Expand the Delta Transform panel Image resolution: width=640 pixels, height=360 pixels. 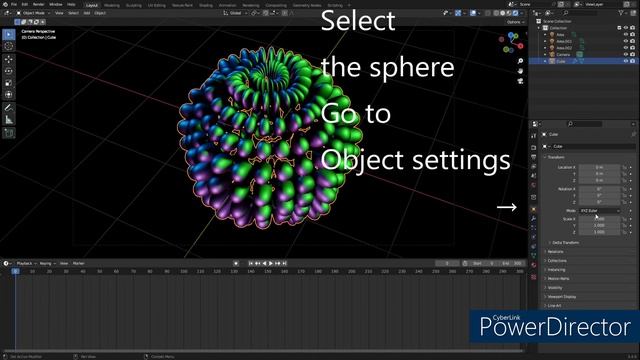coord(564,242)
